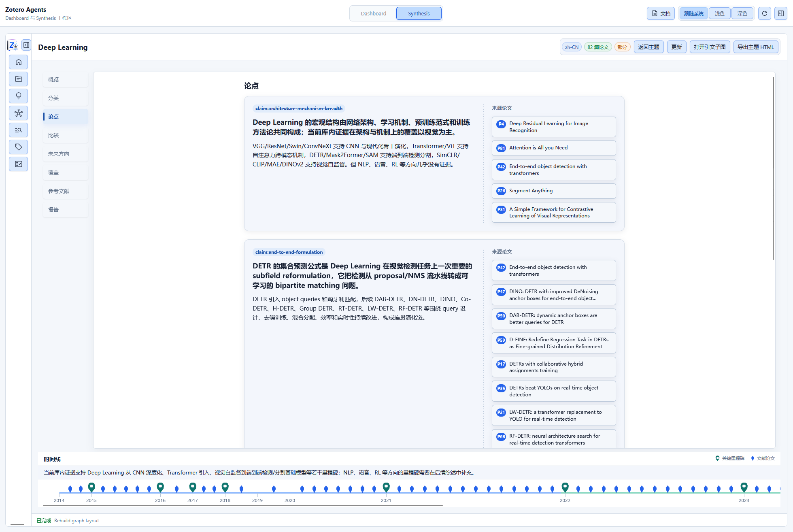
Task: Open the 覆盖 section
Action: click(x=66, y=172)
